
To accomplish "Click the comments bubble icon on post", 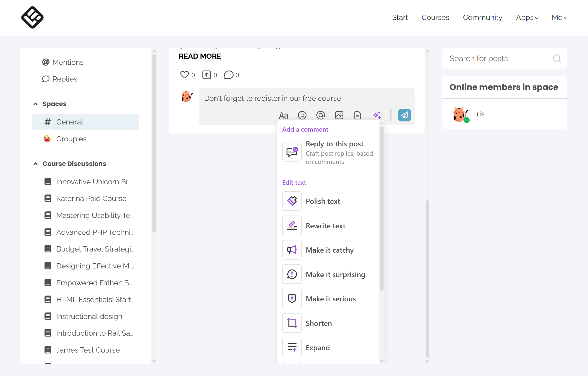I will tap(229, 75).
